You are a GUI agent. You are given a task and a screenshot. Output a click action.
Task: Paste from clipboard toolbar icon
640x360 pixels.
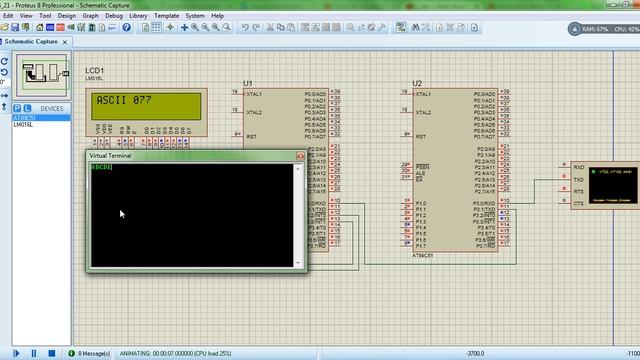(x=291, y=27)
